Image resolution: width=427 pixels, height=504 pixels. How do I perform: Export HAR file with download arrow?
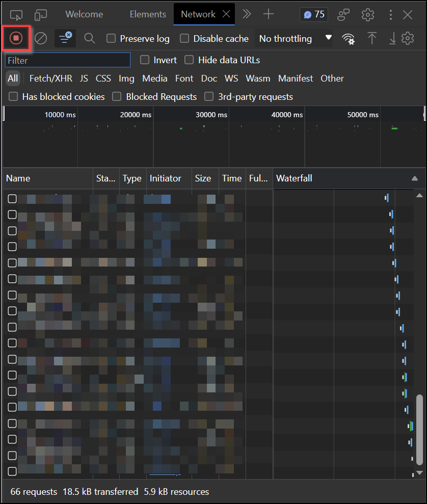(x=392, y=38)
